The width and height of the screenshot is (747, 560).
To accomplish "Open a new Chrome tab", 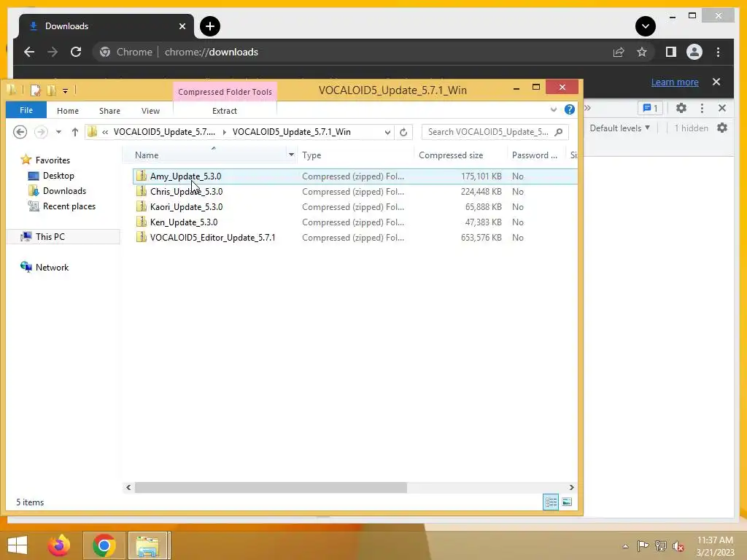I will coord(210,26).
